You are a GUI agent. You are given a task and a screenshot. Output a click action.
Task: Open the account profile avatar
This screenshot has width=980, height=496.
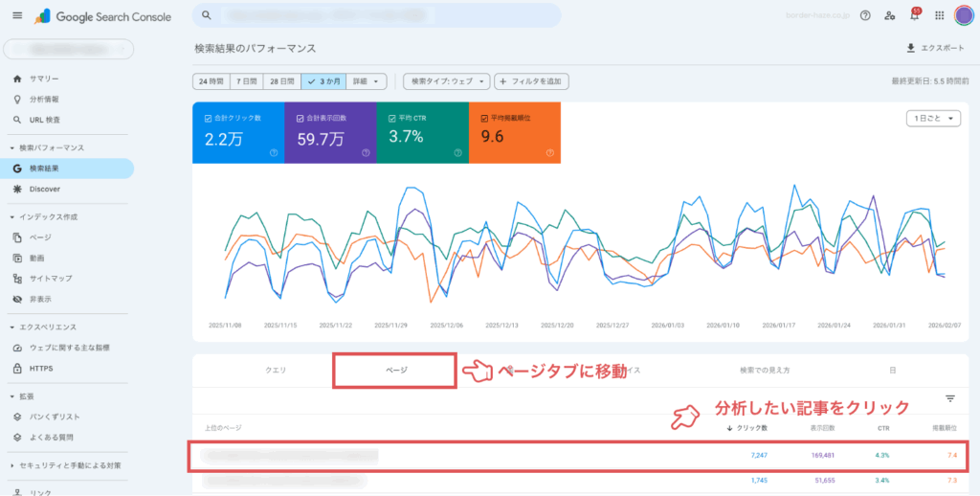pos(964,15)
